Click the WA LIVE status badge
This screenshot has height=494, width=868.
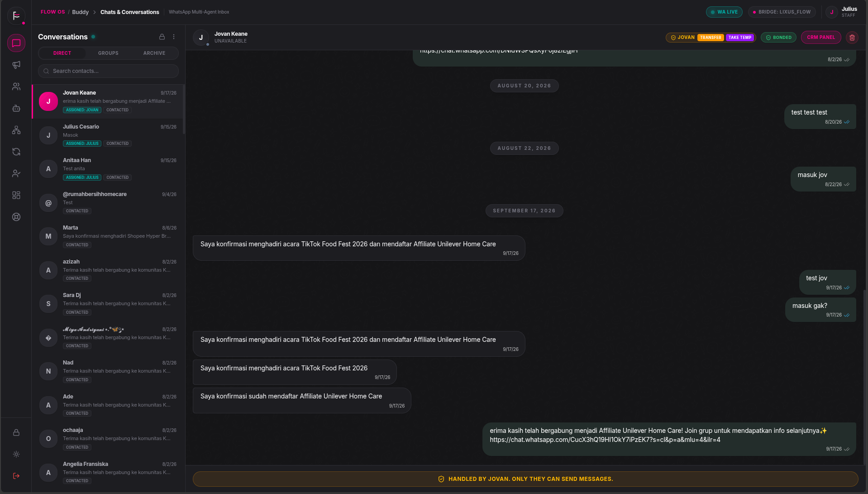(724, 12)
